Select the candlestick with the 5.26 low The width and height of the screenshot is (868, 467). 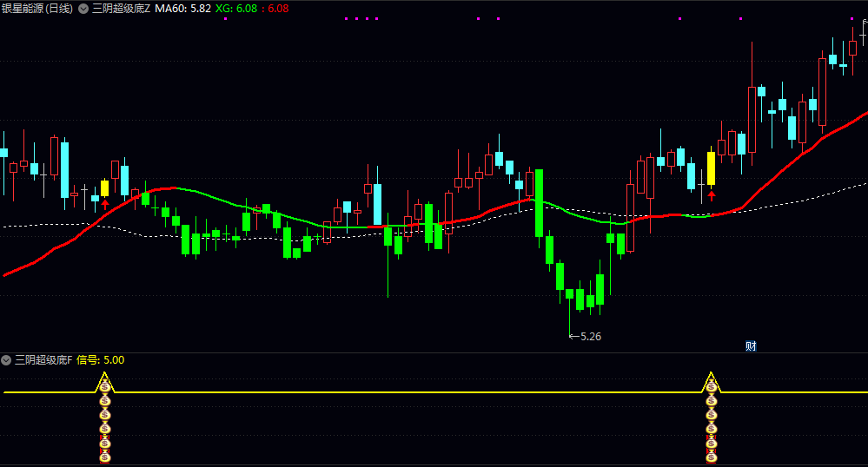[570, 312]
